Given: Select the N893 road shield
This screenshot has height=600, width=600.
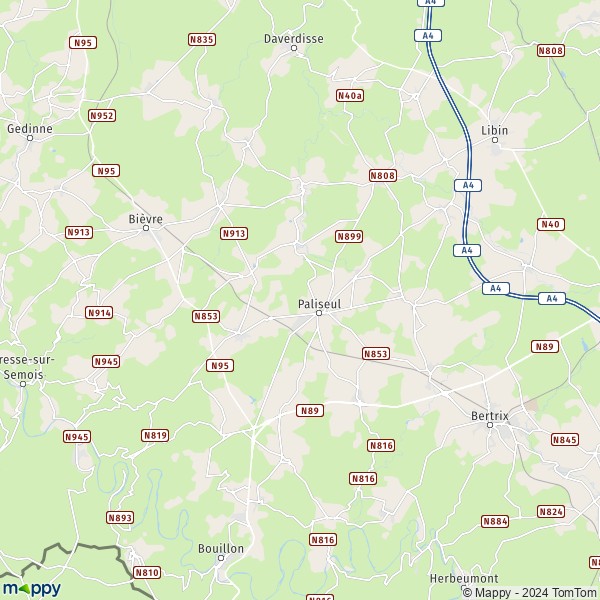Looking at the screenshot, I should click(120, 518).
